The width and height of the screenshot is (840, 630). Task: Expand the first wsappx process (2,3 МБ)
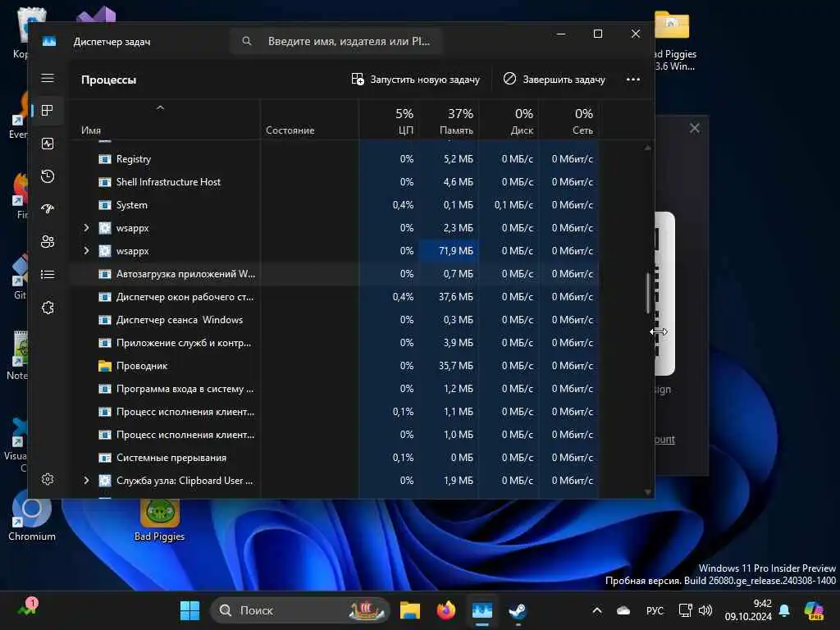pos(86,228)
